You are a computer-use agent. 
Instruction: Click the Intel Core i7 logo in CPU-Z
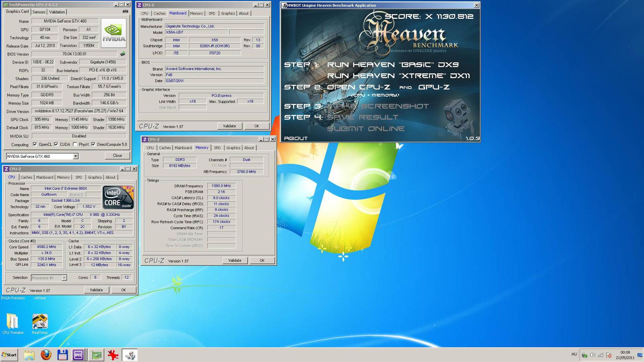click(118, 197)
